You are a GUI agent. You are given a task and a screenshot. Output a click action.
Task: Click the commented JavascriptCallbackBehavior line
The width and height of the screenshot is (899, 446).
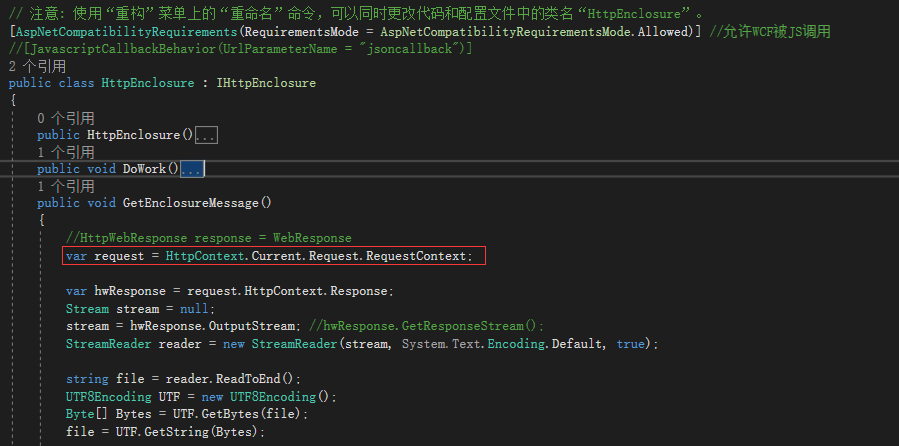(240, 49)
